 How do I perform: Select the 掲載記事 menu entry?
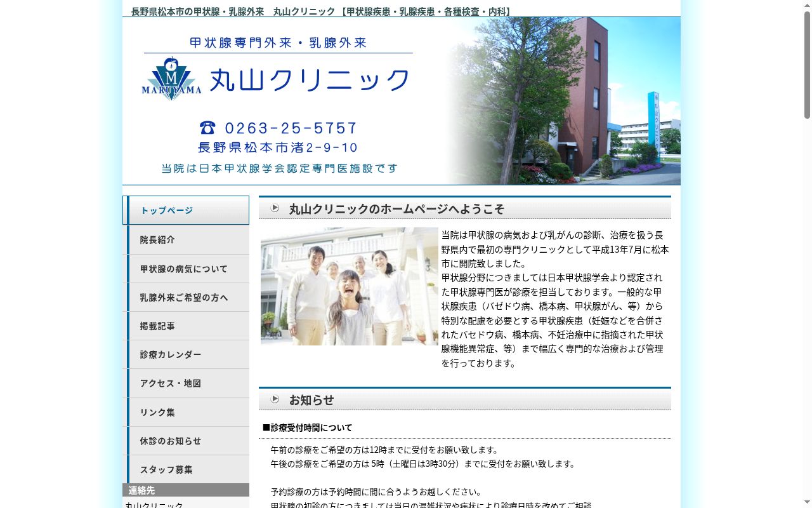tap(186, 326)
